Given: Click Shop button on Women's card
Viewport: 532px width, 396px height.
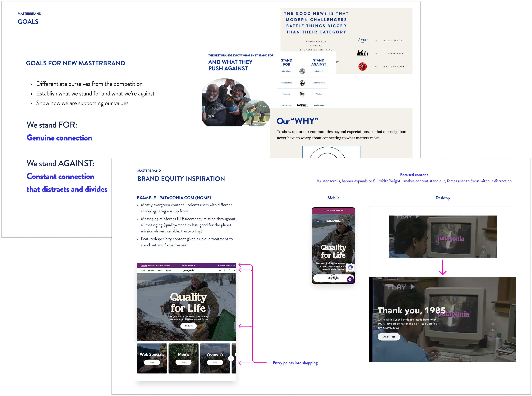Looking at the screenshot, I should pyautogui.click(x=215, y=362).
